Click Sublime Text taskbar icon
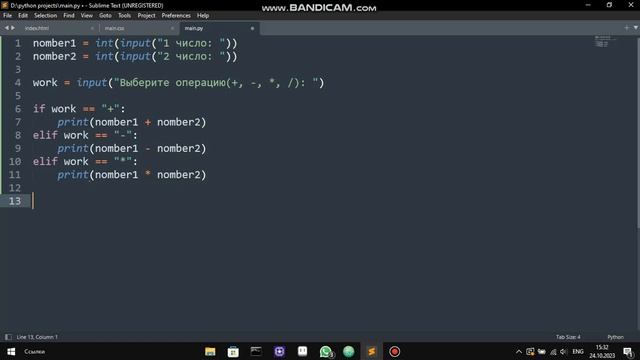640x360 pixels. (371, 351)
